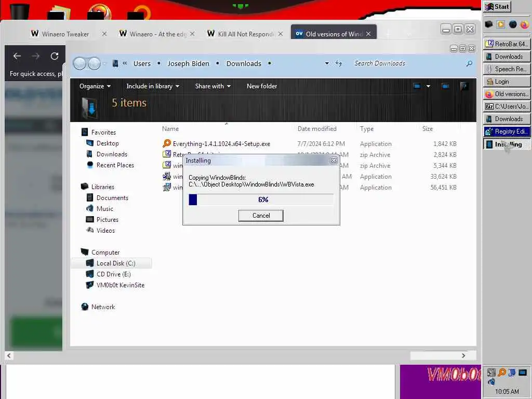Switch to the Speech Recognition taskbar button

click(x=507, y=69)
